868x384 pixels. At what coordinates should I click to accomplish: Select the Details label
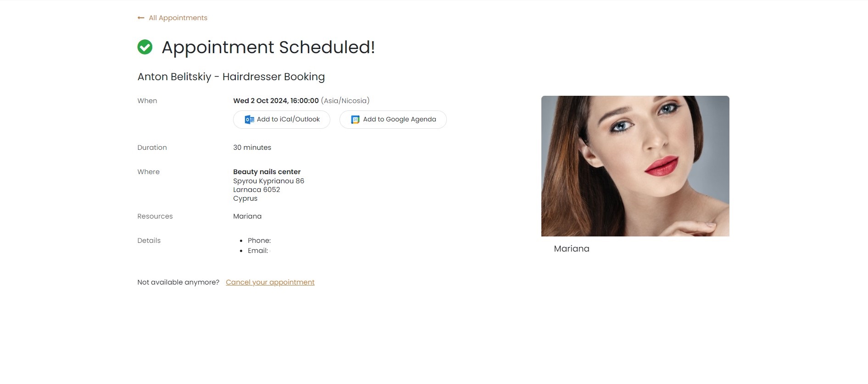(149, 241)
